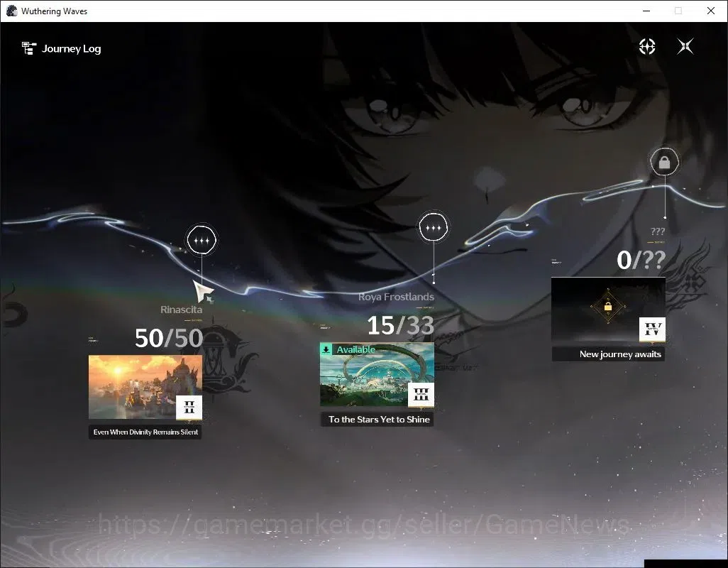Click the Available download label

355,349
